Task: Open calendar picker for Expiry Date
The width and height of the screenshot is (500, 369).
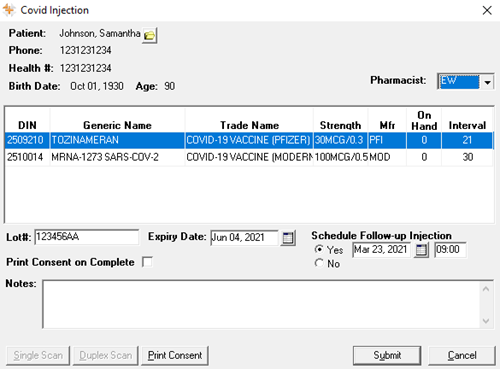Action: (288, 238)
